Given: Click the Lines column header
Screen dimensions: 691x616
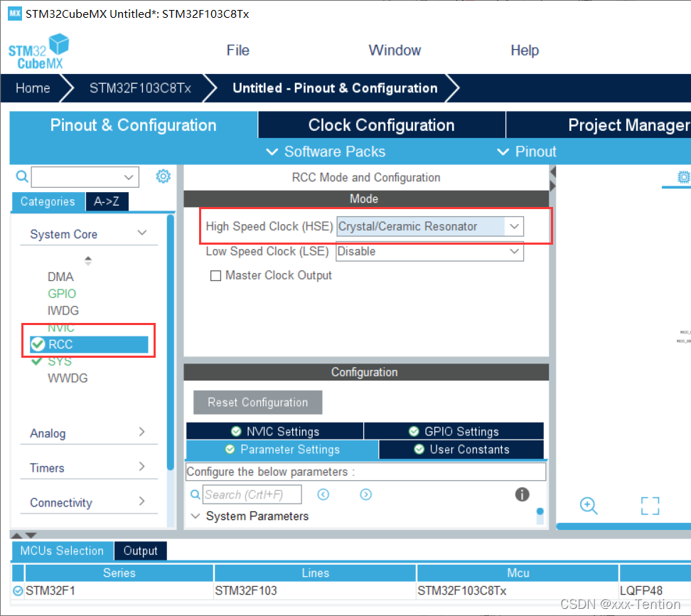Looking at the screenshot, I should tap(315, 573).
